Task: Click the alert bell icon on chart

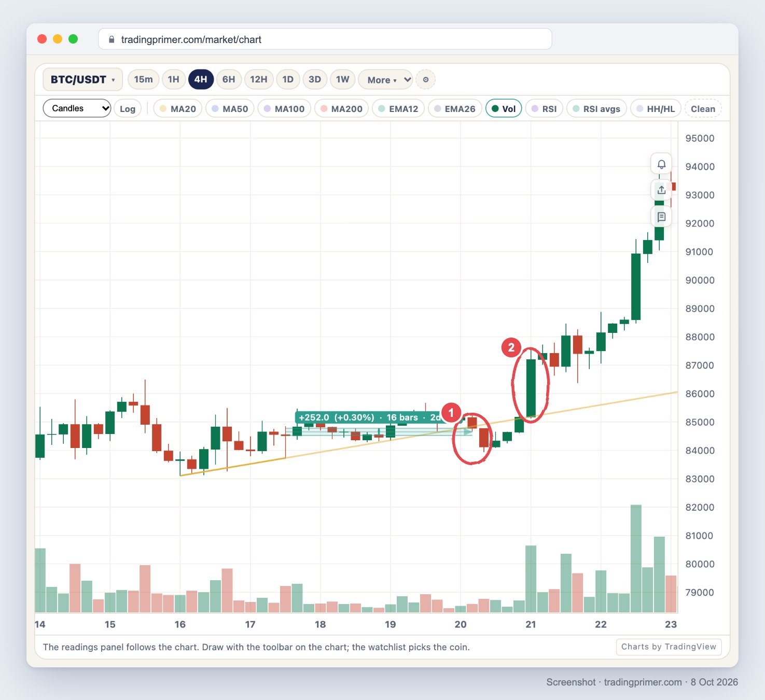Action: pyautogui.click(x=661, y=164)
